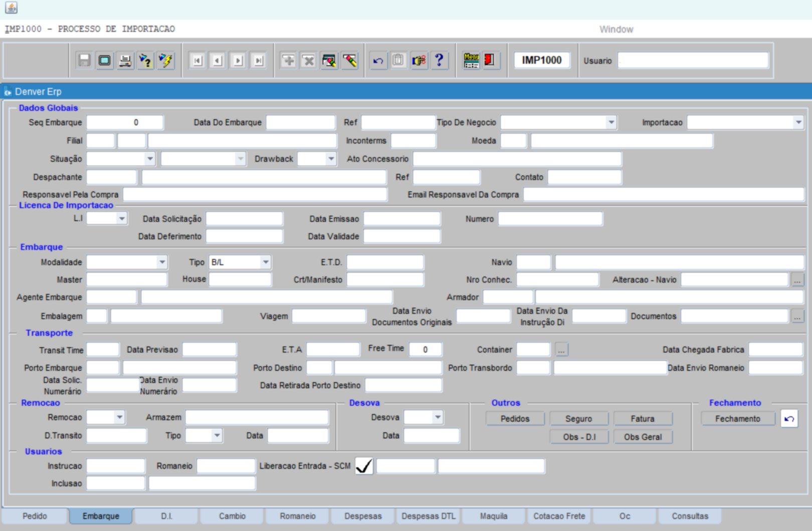Open the Help question mark icon
Screen dimensions: 812x531
pos(439,61)
